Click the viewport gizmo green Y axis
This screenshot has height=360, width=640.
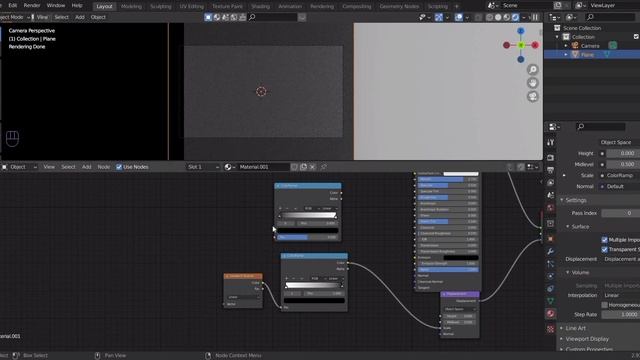coord(521,45)
